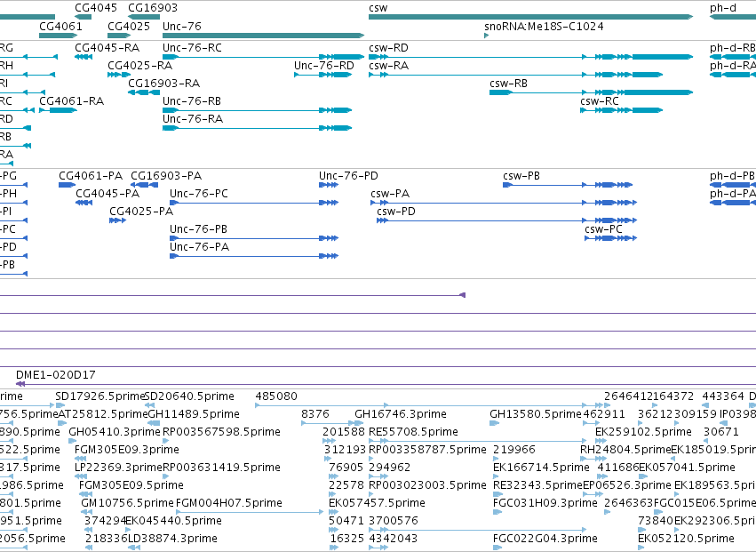This screenshot has height=552, width=756.
Task: Click the FGC022G04.3prime EST
Action: tap(497, 548)
